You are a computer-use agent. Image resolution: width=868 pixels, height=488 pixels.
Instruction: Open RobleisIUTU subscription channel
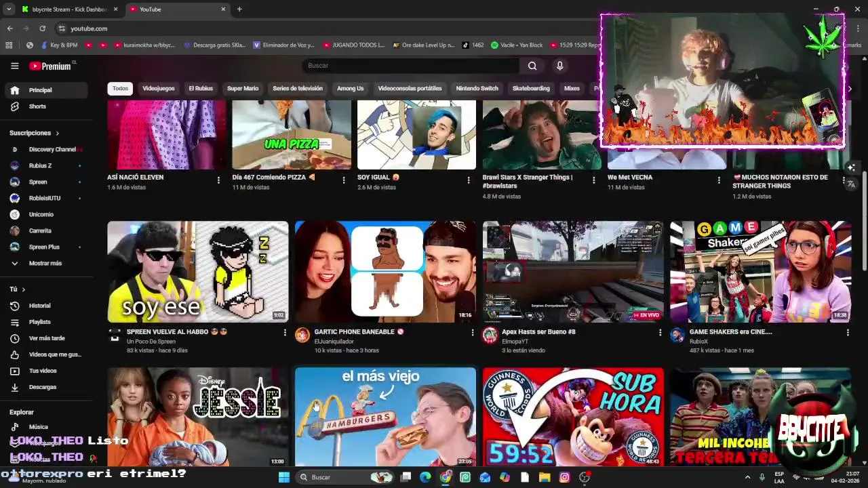pyautogui.click(x=46, y=198)
